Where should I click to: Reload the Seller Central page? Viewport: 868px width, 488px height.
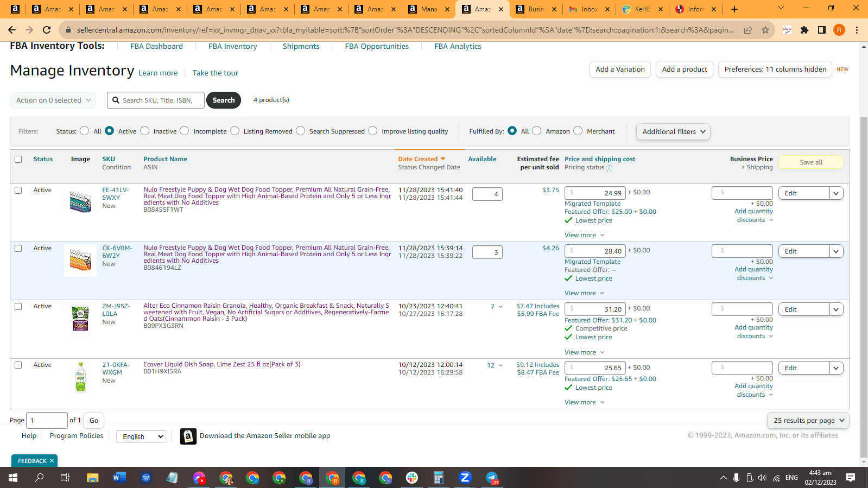47,30
